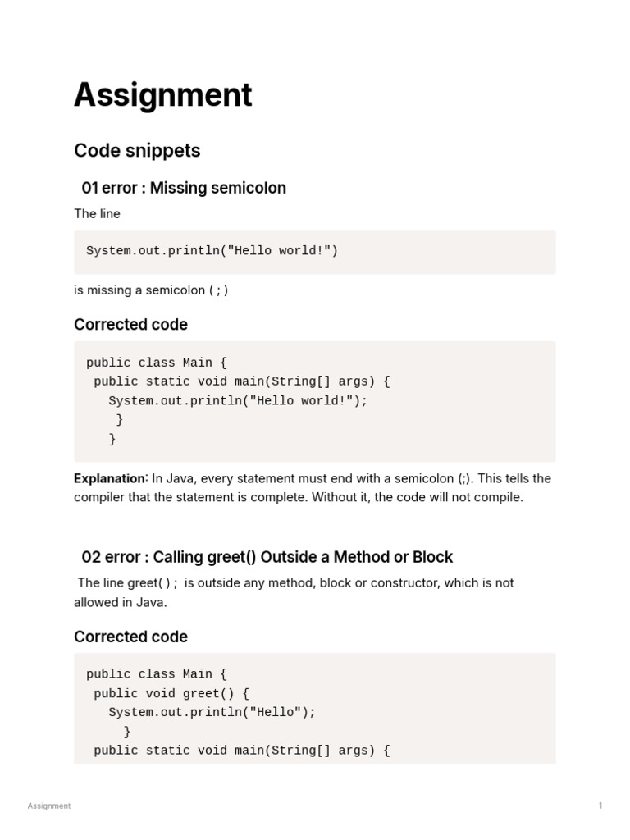Click the Assignment footer label
This screenshot has width=630, height=840.
coord(49,806)
